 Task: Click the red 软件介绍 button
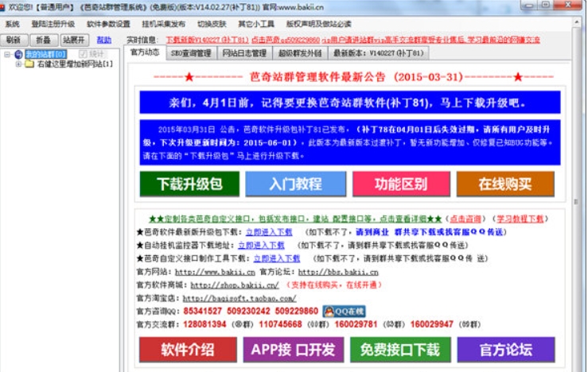pos(188,350)
